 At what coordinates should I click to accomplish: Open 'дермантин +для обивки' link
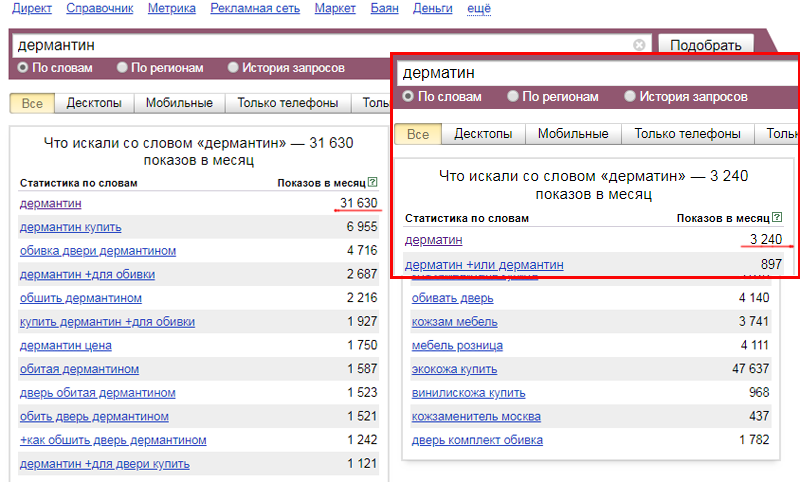[x=87, y=274]
